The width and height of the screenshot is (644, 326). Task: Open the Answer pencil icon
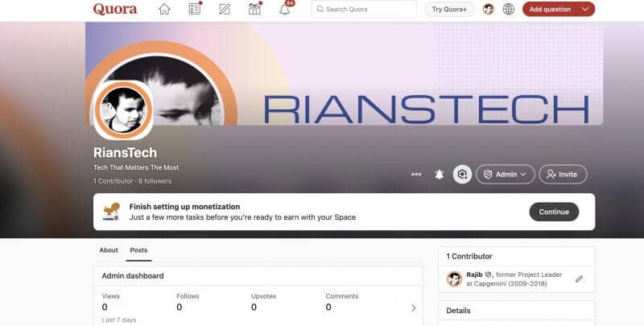click(x=225, y=9)
